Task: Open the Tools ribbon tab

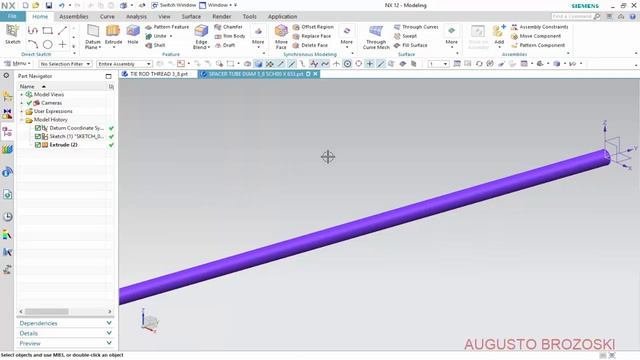Action: pos(249,16)
